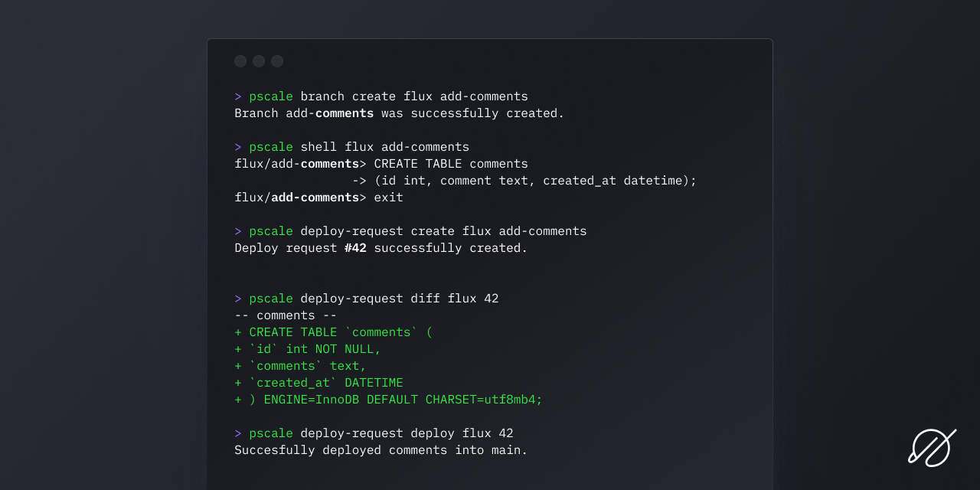This screenshot has height=490, width=980.
Task: Click 'Branch add-comments was successfully created.'
Action: click(400, 113)
